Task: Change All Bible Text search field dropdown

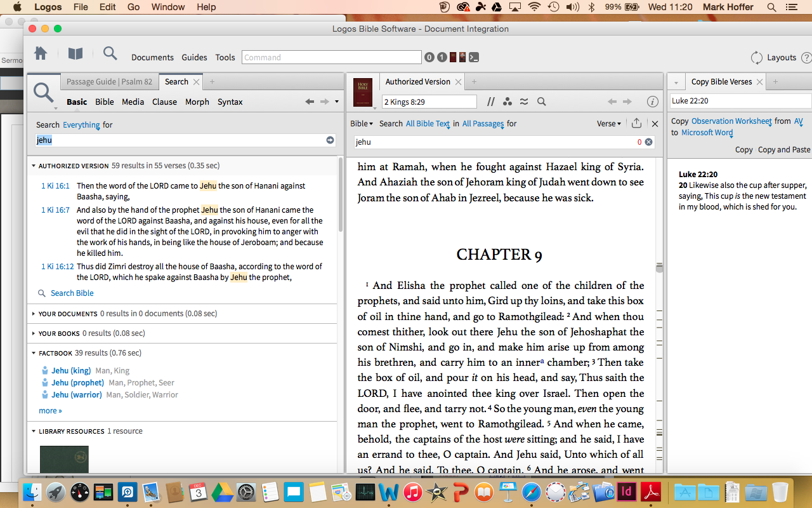Action: (428, 124)
